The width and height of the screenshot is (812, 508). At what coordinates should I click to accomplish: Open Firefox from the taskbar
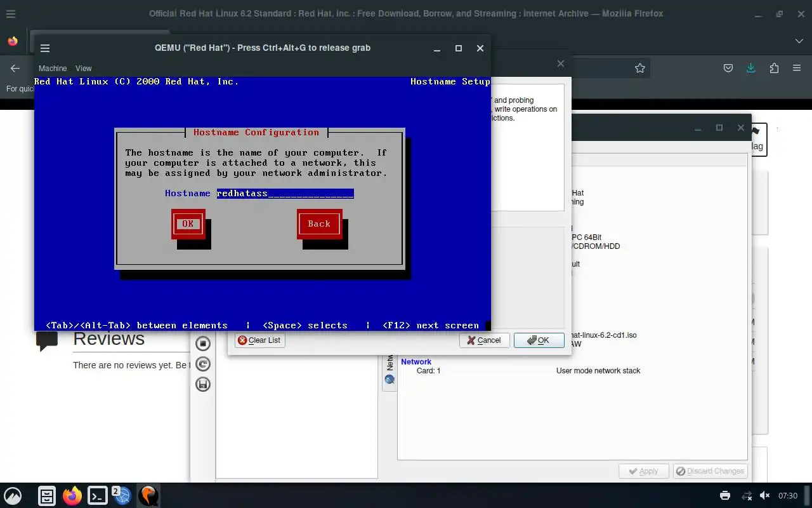(72, 495)
